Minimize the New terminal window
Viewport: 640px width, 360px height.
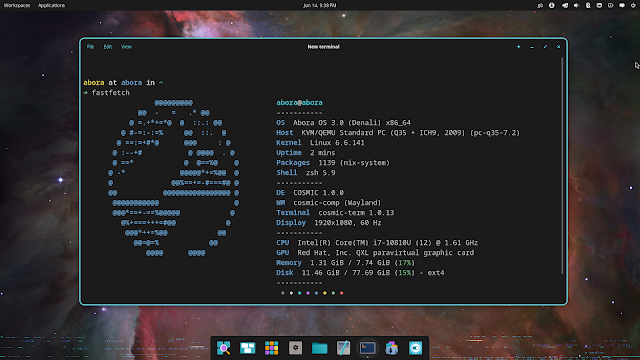(532, 47)
